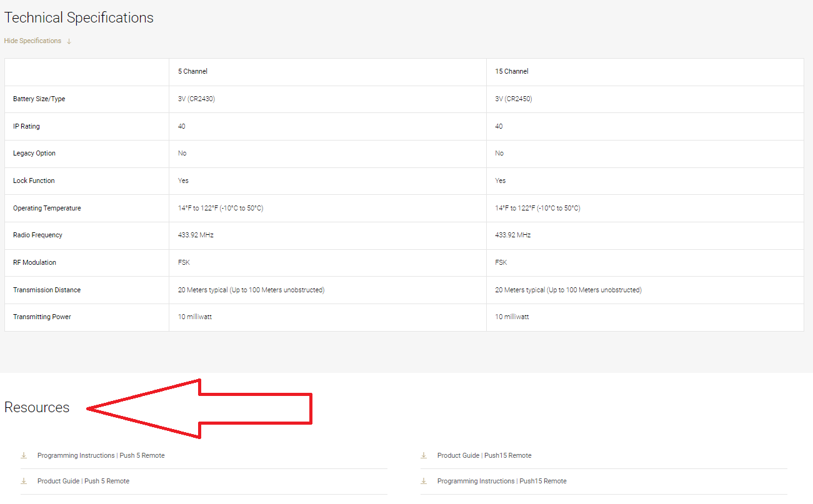Click download icon beside Product Guide Push15
The width and height of the screenshot is (813, 504).
(x=424, y=455)
